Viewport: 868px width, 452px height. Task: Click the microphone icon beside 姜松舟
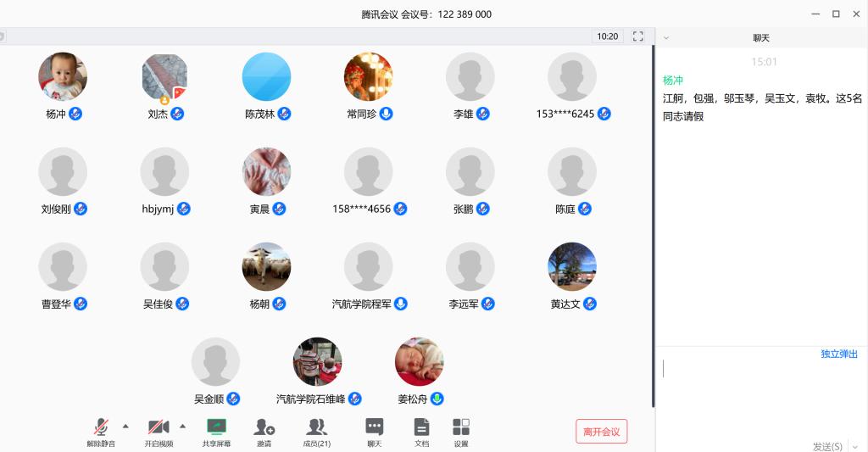[437, 399]
